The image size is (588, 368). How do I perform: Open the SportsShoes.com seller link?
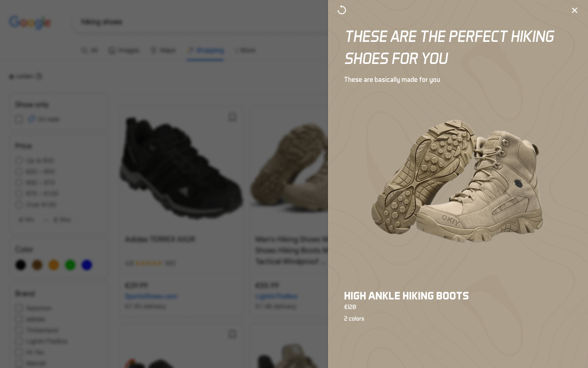click(151, 296)
